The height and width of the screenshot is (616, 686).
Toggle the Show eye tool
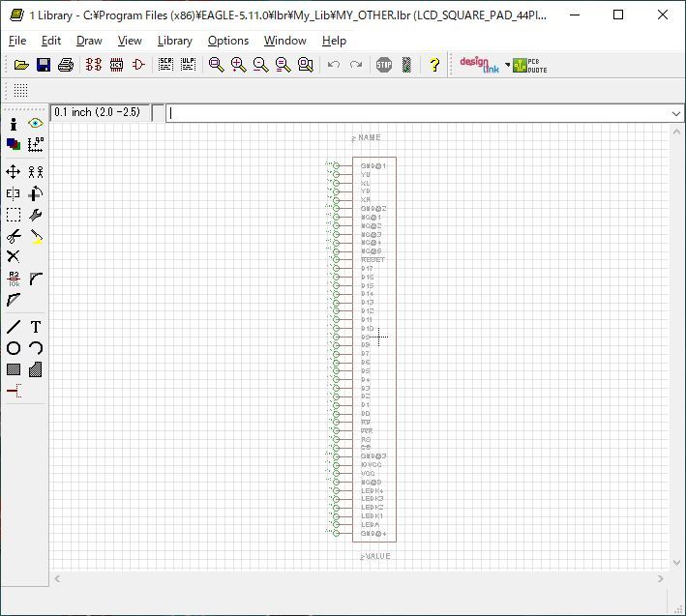click(36, 124)
